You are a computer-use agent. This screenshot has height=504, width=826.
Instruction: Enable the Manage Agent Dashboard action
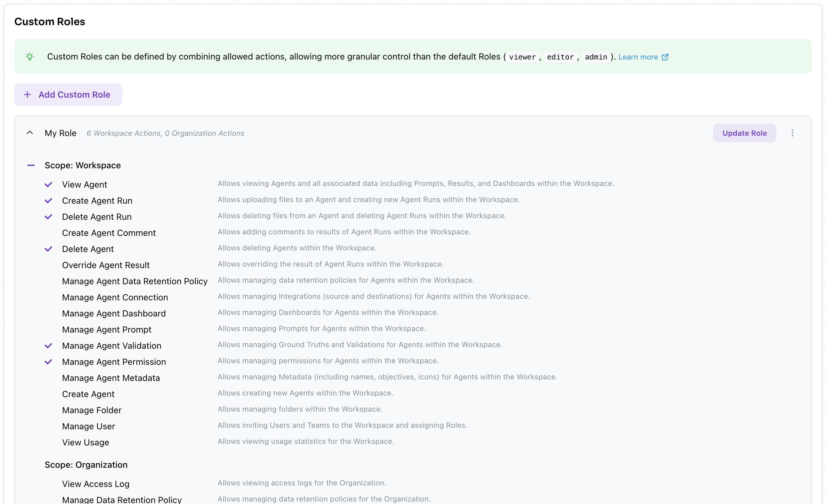point(114,313)
